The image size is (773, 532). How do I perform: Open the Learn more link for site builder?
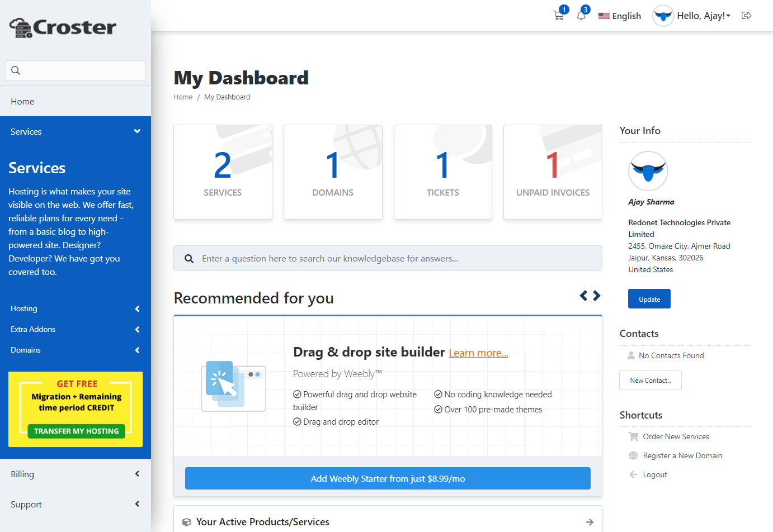point(478,353)
